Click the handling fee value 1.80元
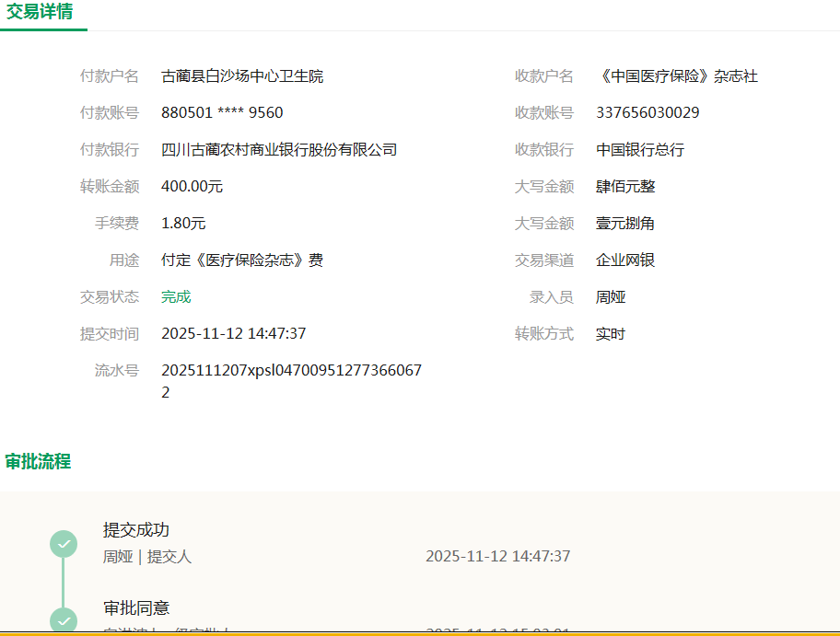The image size is (840, 636). [183, 224]
